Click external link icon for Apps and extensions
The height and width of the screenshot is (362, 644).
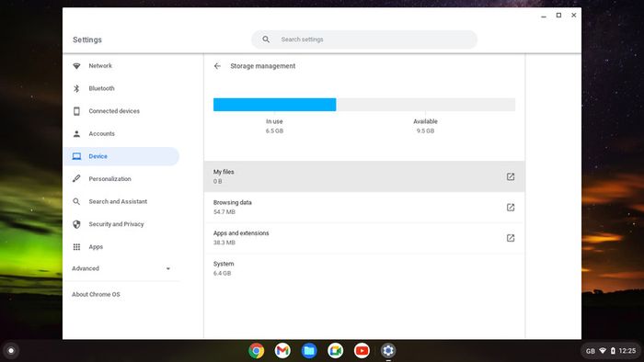pos(510,238)
